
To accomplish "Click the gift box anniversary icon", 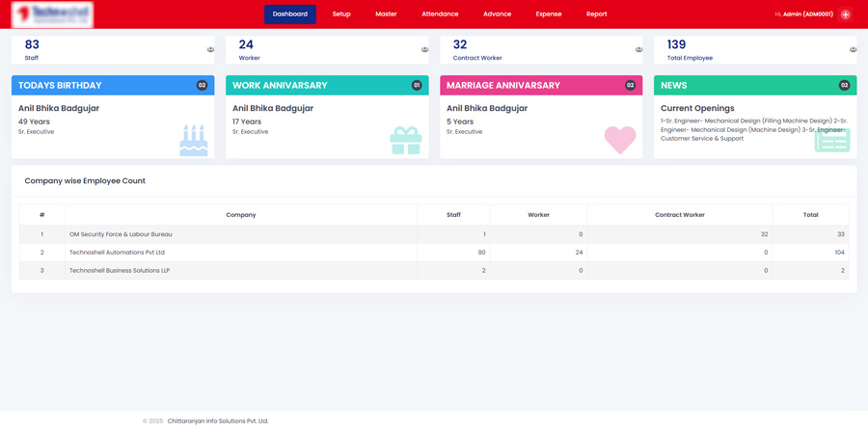I will [x=406, y=141].
